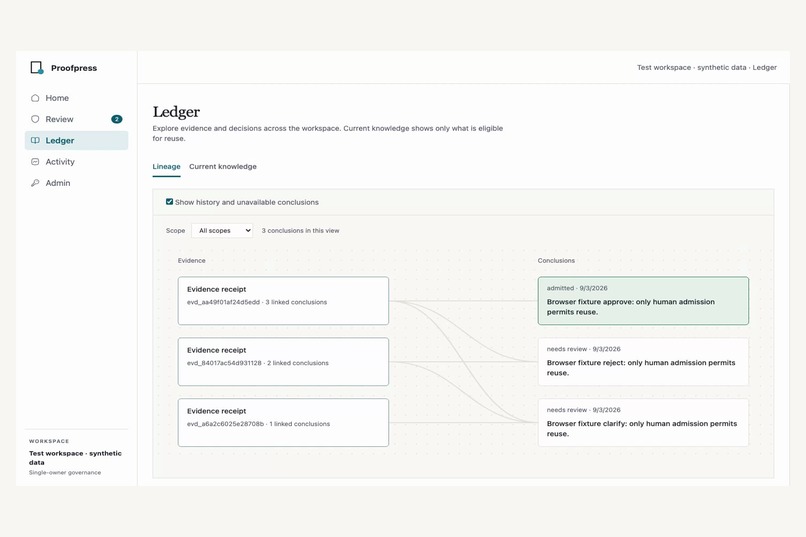Switch to the Current knowledge tab
Screen dimensions: 806x537
coord(223,166)
